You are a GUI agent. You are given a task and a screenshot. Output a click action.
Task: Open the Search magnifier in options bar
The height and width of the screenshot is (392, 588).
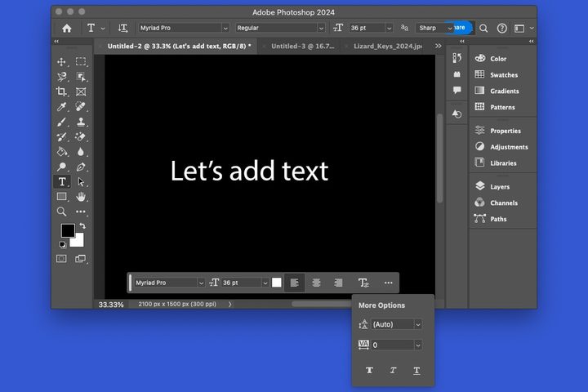click(x=483, y=28)
